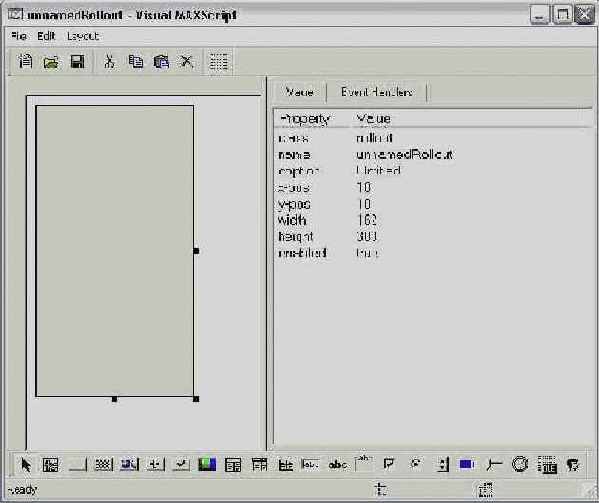
Task: Select the Custom control tool at toolbar end
Action: point(573,465)
